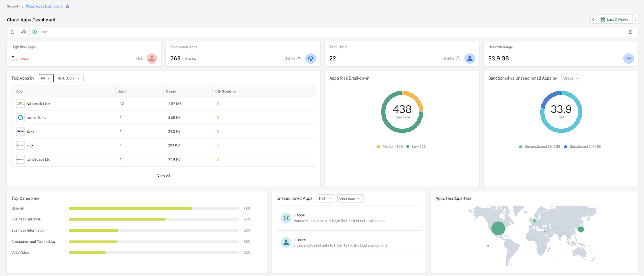Click the 2.57 MB usage value
Viewport: 644px width, 276px height.
175,104
